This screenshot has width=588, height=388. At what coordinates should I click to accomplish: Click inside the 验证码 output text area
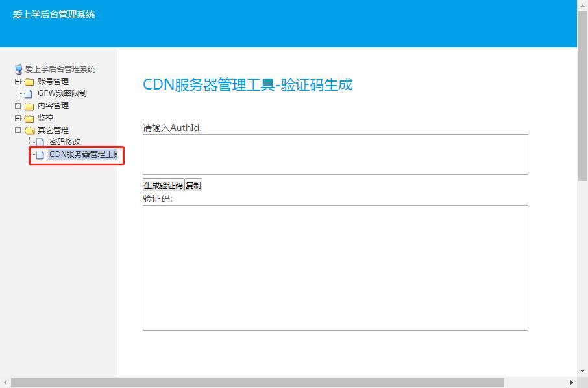pos(335,267)
